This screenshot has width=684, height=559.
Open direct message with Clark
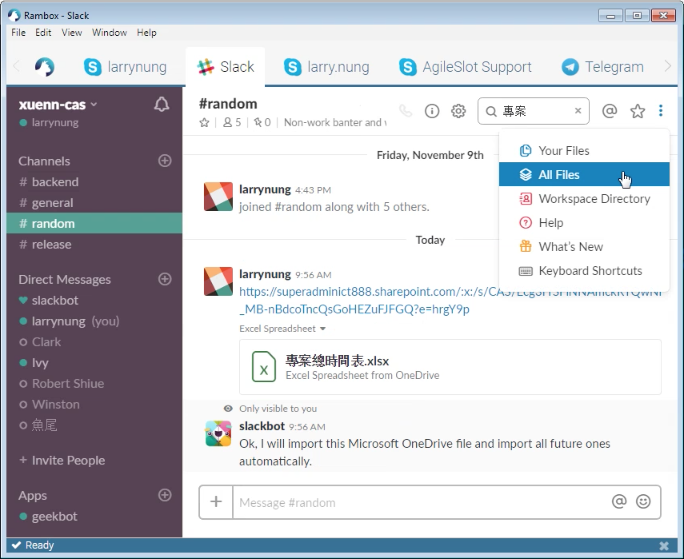click(94, 342)
